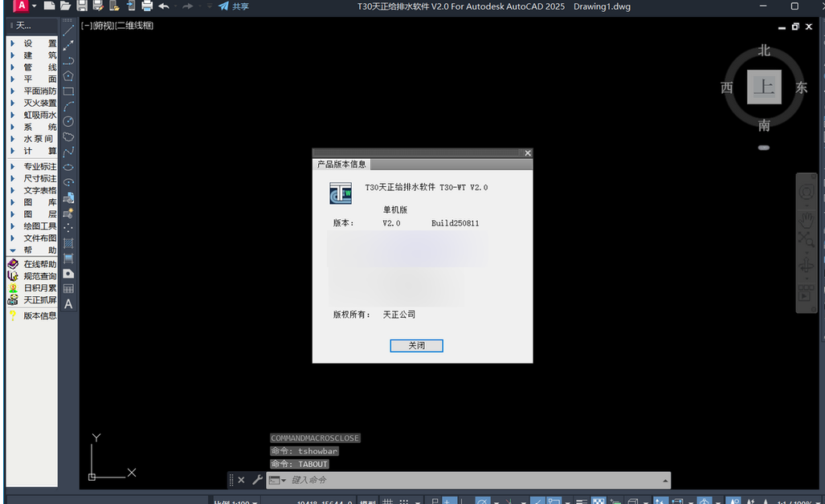
Task: Click the [-] viewport control
Action: [86, 25]
